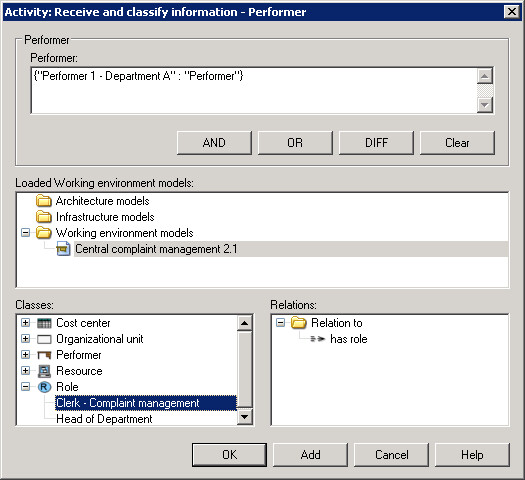Collapse the Role class node

pos(25,387)
